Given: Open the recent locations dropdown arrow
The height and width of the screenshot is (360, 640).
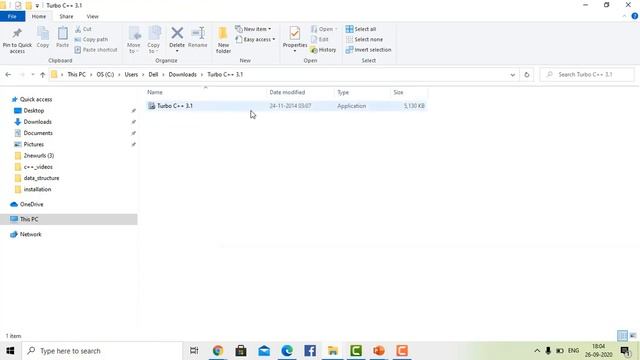Looking at the screenshot, I should pyautogui.click(x=33, y=75).
